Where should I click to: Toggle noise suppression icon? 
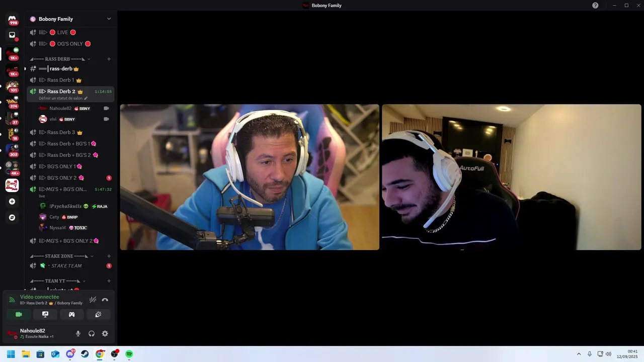93,300
